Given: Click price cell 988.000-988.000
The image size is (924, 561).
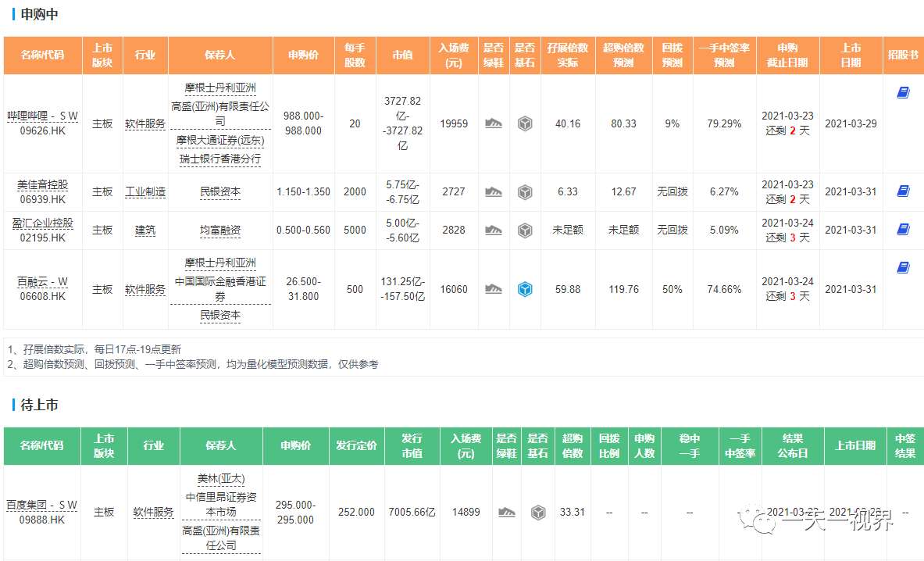Looking at the screenshot, I should coord(304,123).
